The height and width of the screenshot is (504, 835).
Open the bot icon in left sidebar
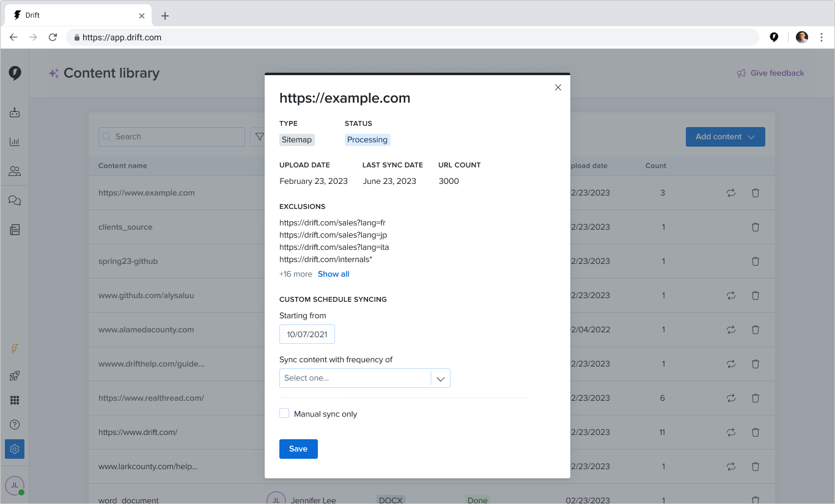(x=15, y=112)
